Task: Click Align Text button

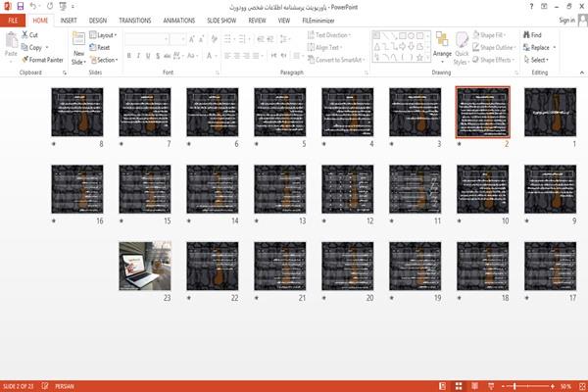Action: point(324,48)
